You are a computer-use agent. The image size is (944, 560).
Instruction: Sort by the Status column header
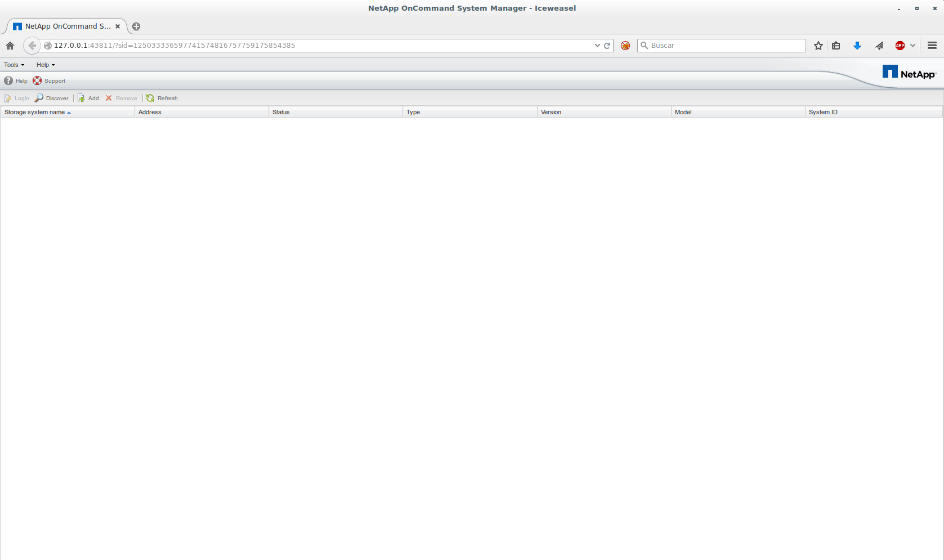pyautogui.click(x=281, y=112)
